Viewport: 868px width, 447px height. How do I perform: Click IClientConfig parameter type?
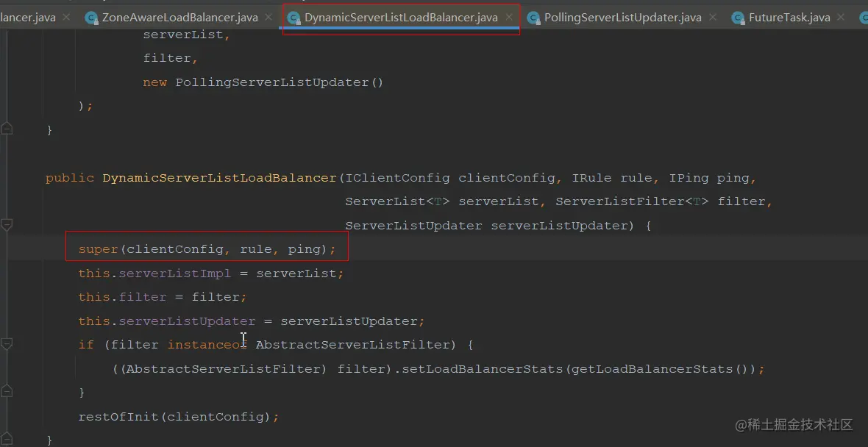pyautogui.click(x=397, y=178)
